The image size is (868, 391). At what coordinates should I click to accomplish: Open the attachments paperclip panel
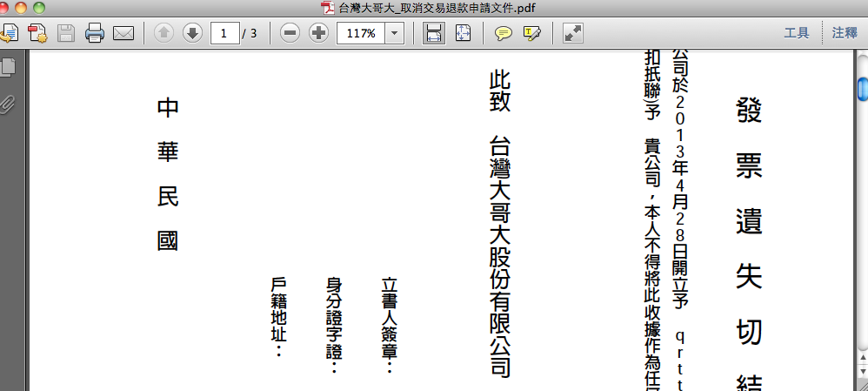pos(9,103)
